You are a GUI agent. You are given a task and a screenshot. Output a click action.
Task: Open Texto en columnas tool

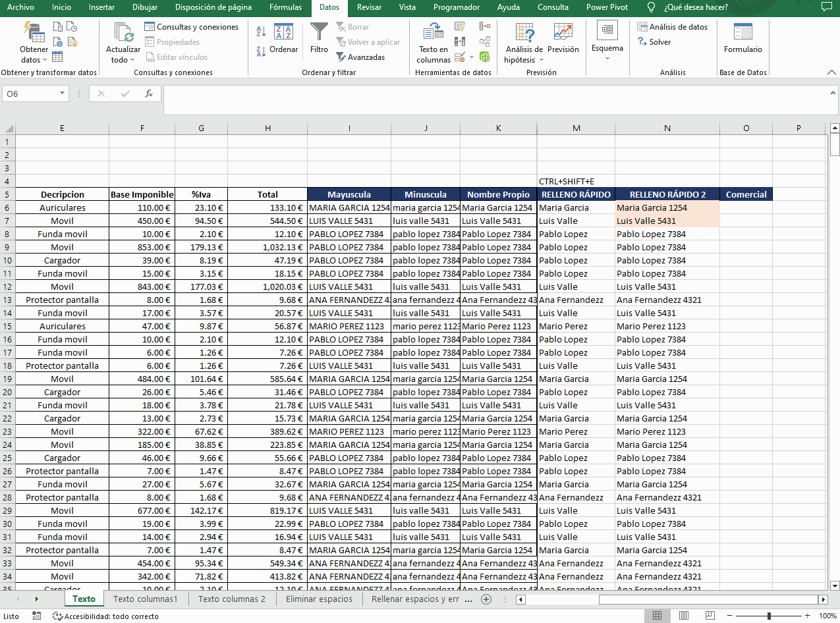433,43
